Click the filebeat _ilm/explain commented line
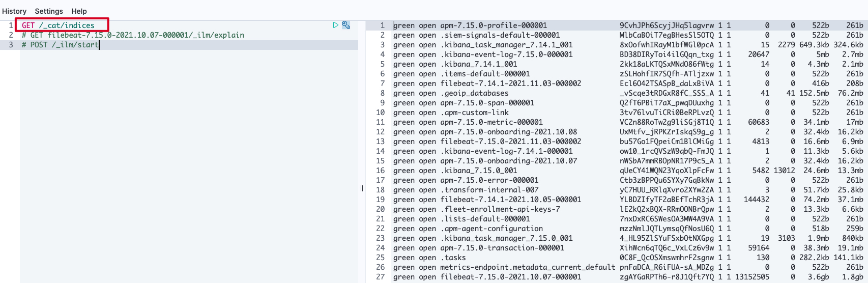Screen dimensions: 868x283 click(133, 35)
